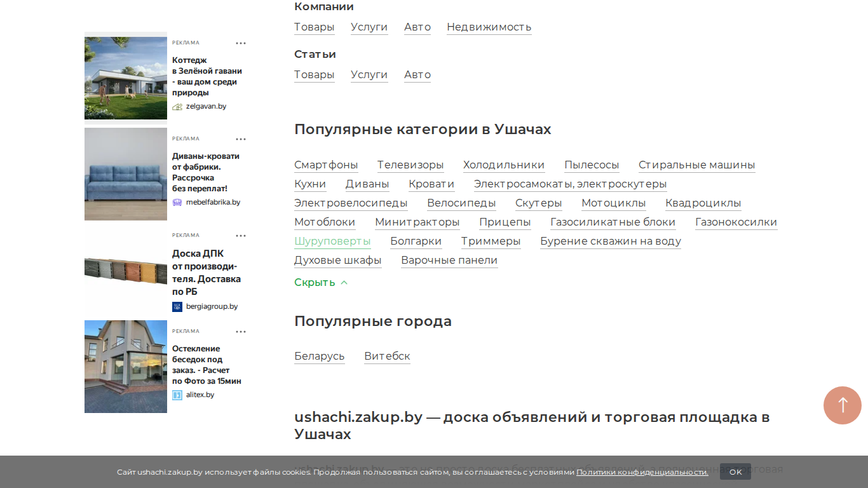Visit the mebelfabrika.by domain link
The height and width of the screenshot is (488, 868).
click(x=213, y=202)
